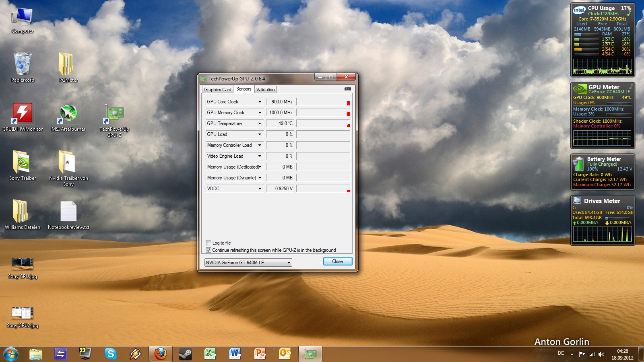
Task: Click the Close button in GPU-Z
Action: tap(337, 261)
